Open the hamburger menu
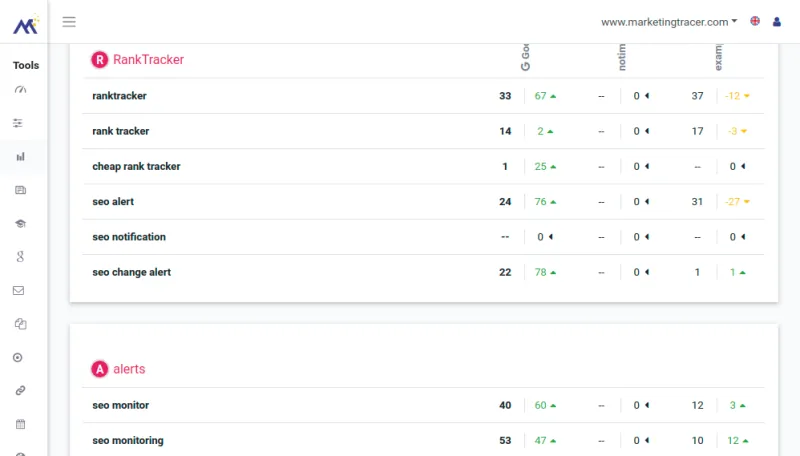 pos(69,22)
